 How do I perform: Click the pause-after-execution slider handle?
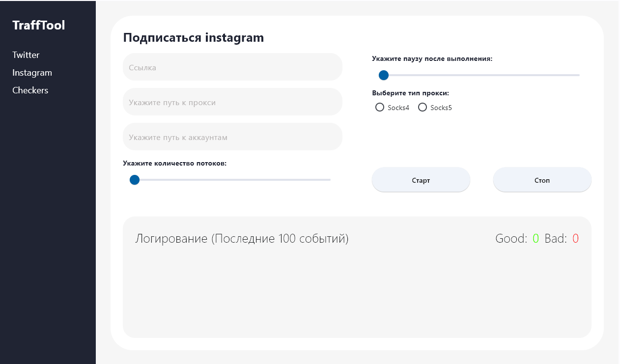click(384, 75)
